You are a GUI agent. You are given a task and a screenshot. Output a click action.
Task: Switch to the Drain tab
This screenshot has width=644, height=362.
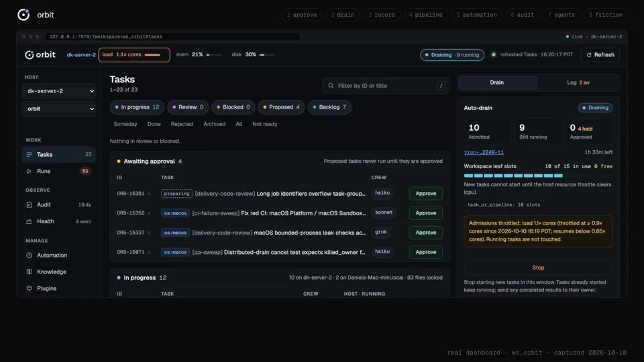point(497,82)
